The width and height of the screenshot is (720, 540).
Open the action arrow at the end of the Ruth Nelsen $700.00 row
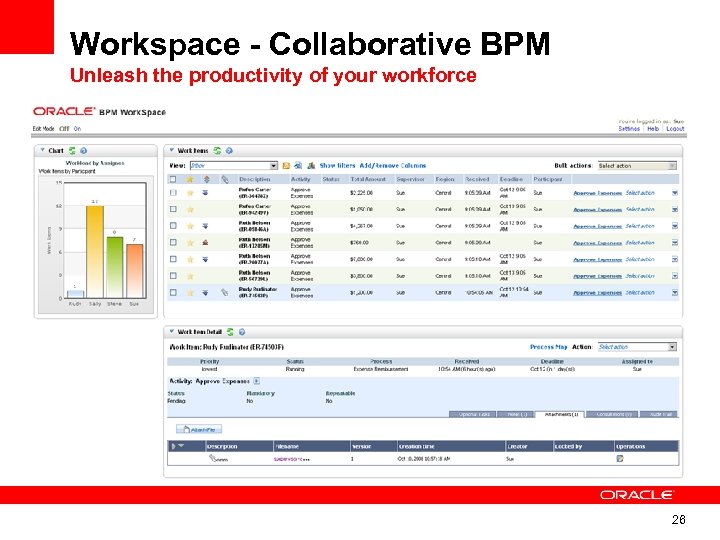click(x=675, y=242)
